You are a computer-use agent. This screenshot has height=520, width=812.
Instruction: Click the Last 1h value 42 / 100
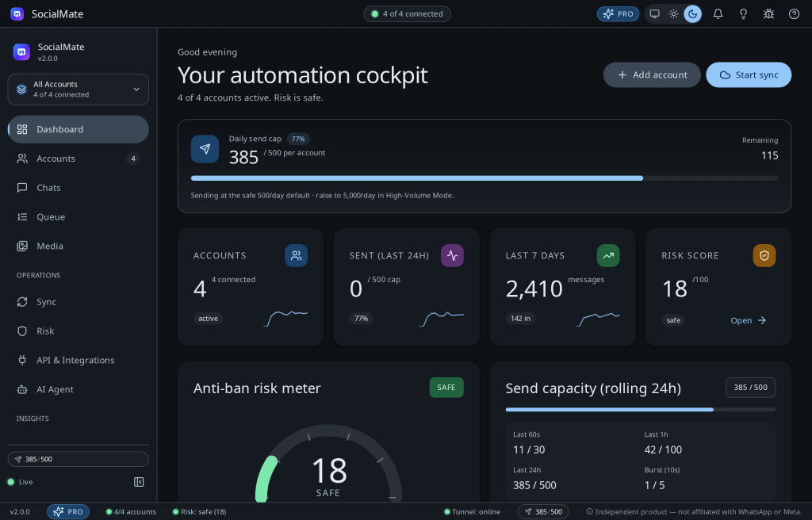click(663, 449)
